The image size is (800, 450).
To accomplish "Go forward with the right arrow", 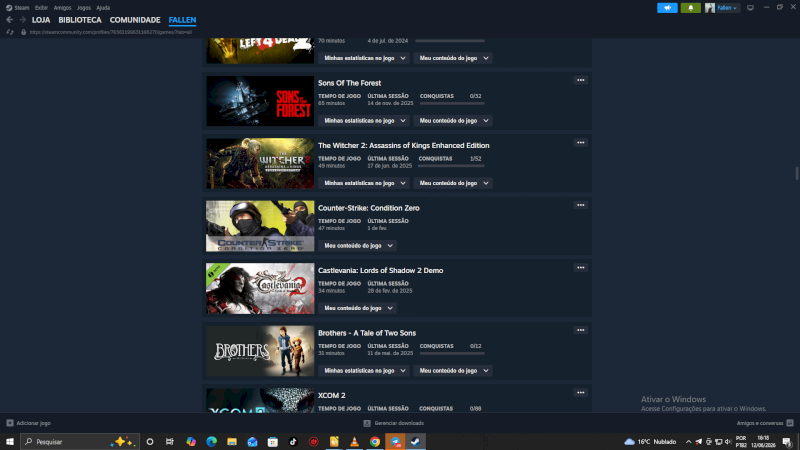I will tap(22, 20).
